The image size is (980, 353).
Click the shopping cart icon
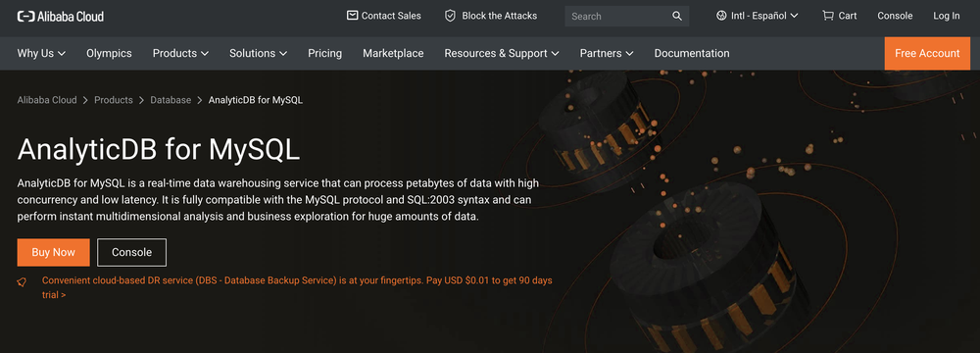click(828, 16)
